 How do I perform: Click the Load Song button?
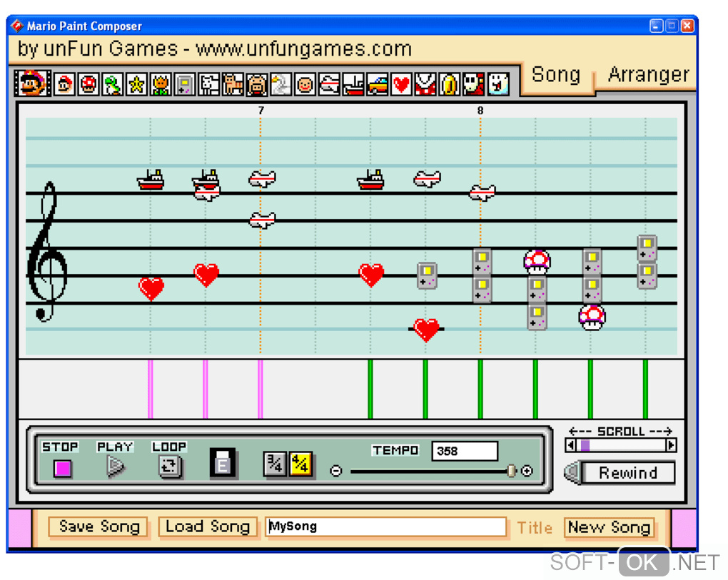[208, 526]
